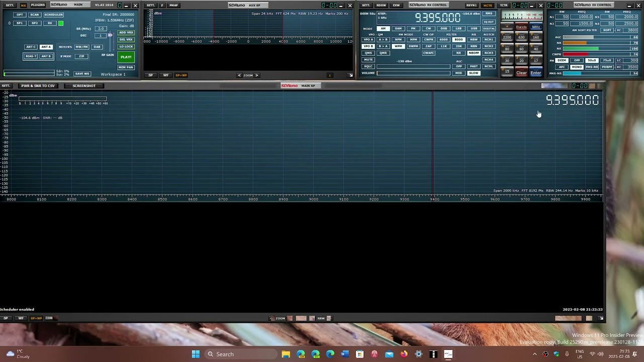Click SAVE WS to save workspace

pos(82,74)
